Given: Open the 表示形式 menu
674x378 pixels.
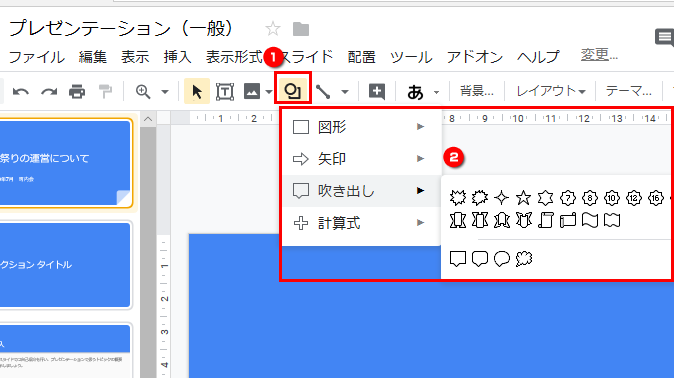Looking at the screenshot, I should coord(234,57).
